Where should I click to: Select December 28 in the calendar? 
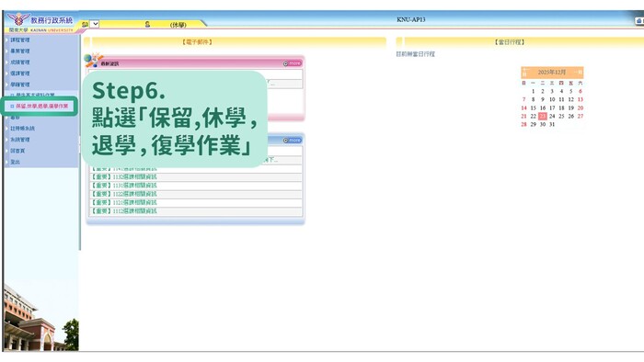523,125
